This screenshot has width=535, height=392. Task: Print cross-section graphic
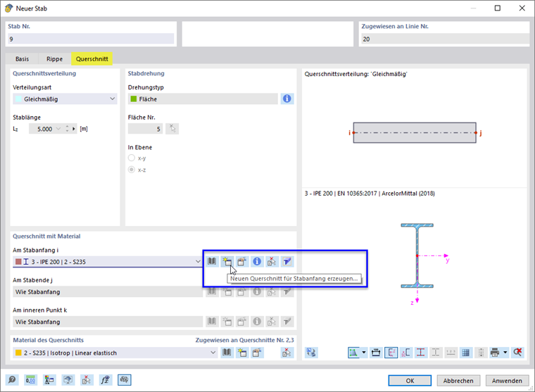click(495, 353)
